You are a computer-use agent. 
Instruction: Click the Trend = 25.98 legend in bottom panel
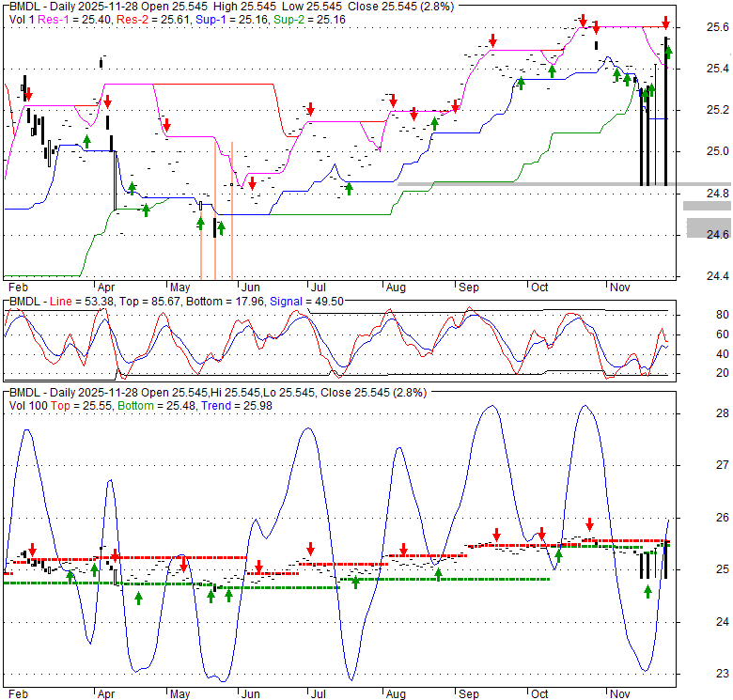point(192,404)
